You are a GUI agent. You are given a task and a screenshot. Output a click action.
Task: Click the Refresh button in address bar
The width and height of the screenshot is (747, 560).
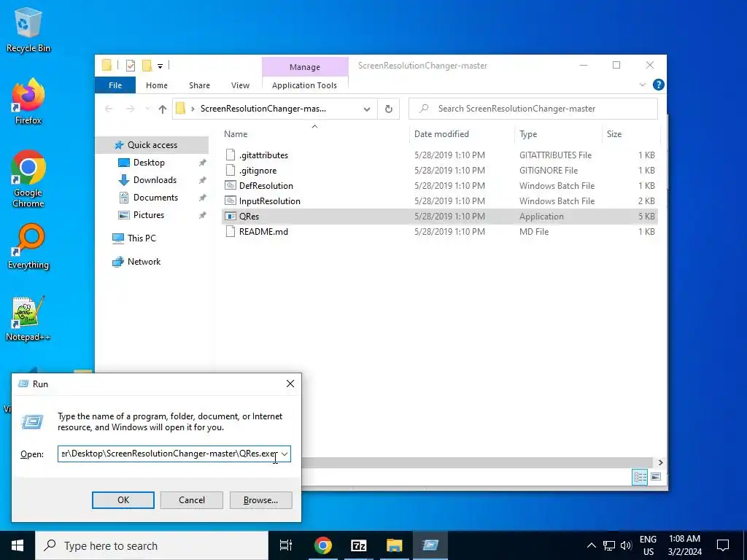pos(389,109)
